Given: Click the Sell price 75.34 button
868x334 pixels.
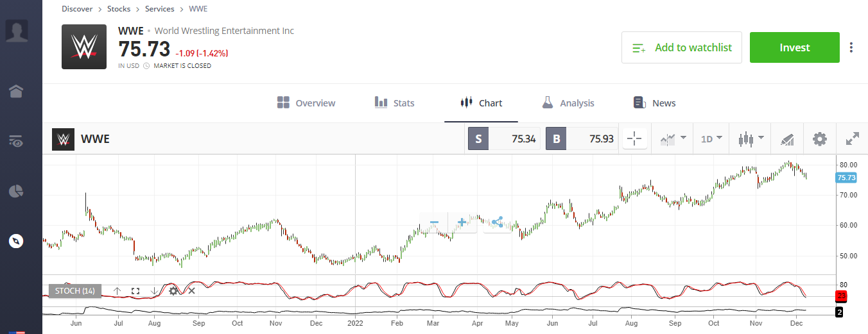Looking at the screenshot, I should point(505,138).
